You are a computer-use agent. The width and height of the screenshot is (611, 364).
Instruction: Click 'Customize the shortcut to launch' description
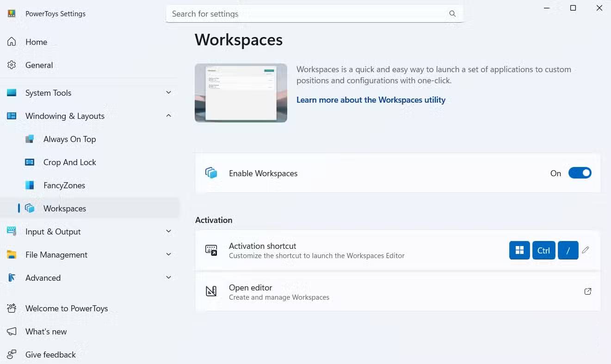[x=317, y=256]
